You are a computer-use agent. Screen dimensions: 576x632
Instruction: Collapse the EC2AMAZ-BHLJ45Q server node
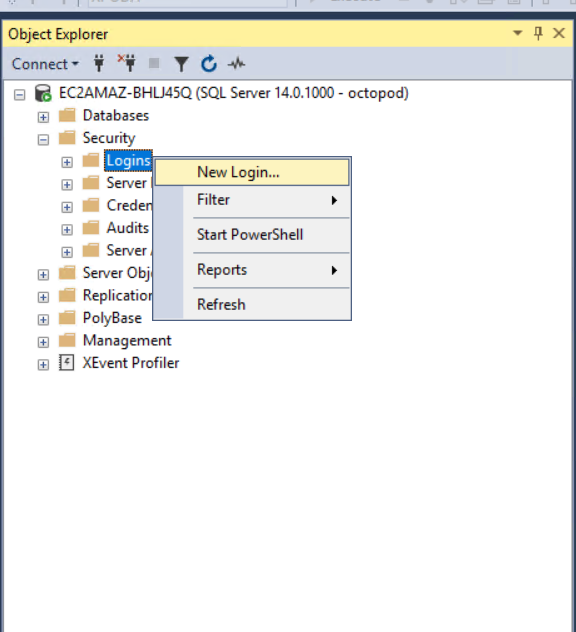pyautogui.click(x=19, y=95)
